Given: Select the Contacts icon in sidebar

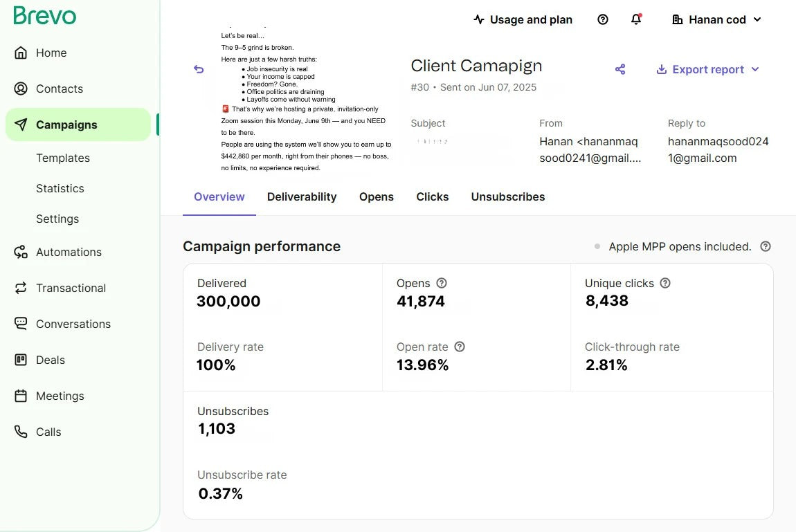Looking at the screenshot, I should [x=20, y=89].
